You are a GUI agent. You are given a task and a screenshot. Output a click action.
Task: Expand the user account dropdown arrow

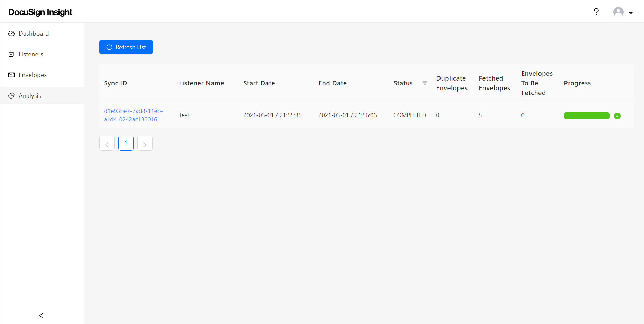pyautogui.click(x=631, y=13)
